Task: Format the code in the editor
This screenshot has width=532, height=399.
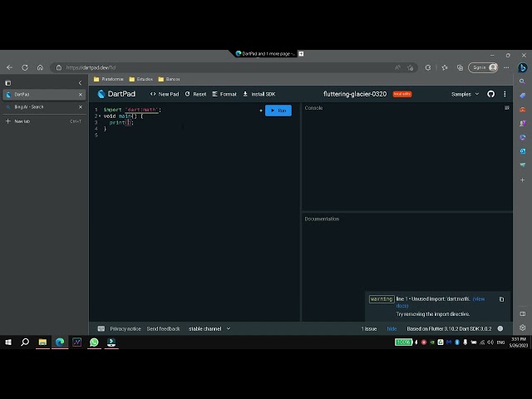Action: coord(224,94)
